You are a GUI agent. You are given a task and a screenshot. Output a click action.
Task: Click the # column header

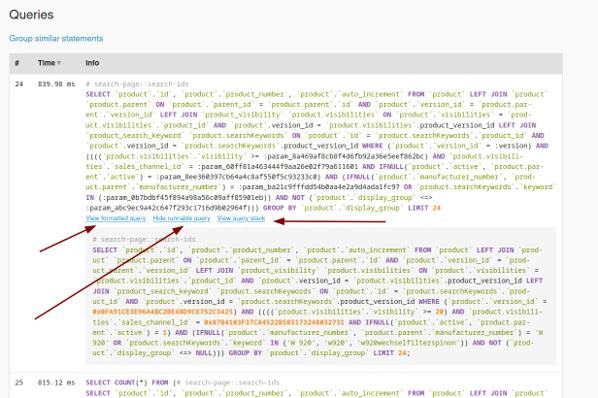(x=17, y=63)
